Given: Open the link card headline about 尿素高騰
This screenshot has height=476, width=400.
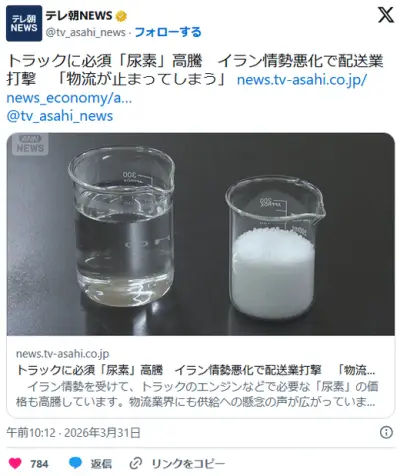Looking at the screenshot, I should coord(196,370).
